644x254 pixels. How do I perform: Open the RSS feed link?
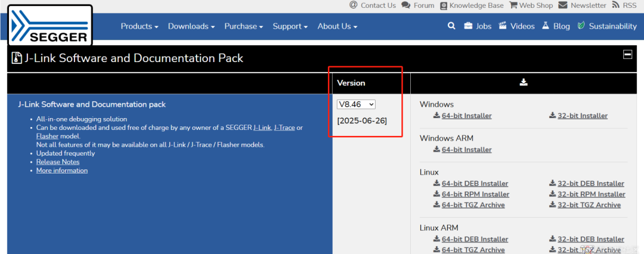coord(624,5)
